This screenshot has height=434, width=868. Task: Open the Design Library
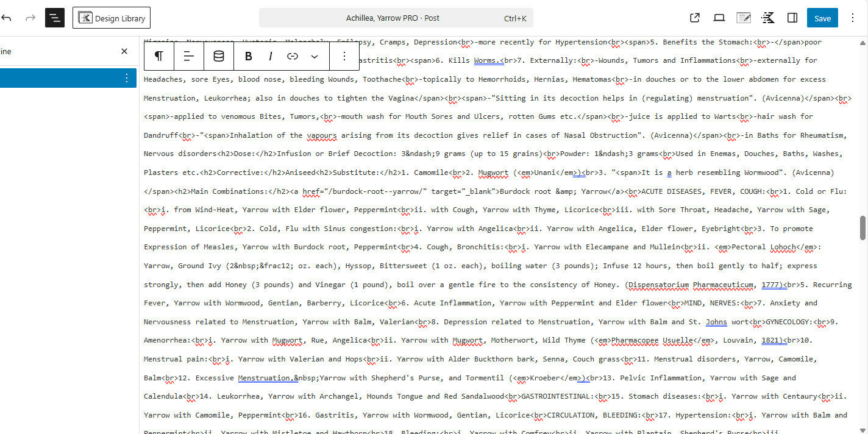(112, 18)
